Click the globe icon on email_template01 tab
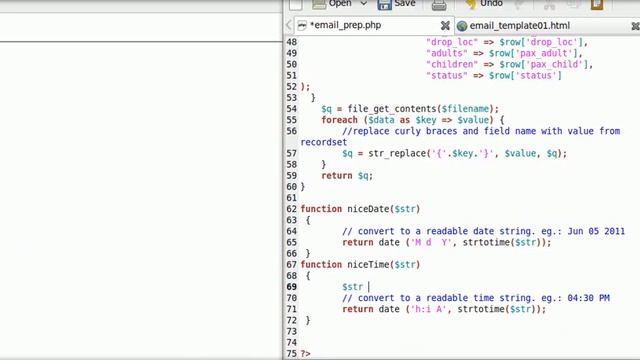Viewport: 640px width, 360px height. click(462, 26)
